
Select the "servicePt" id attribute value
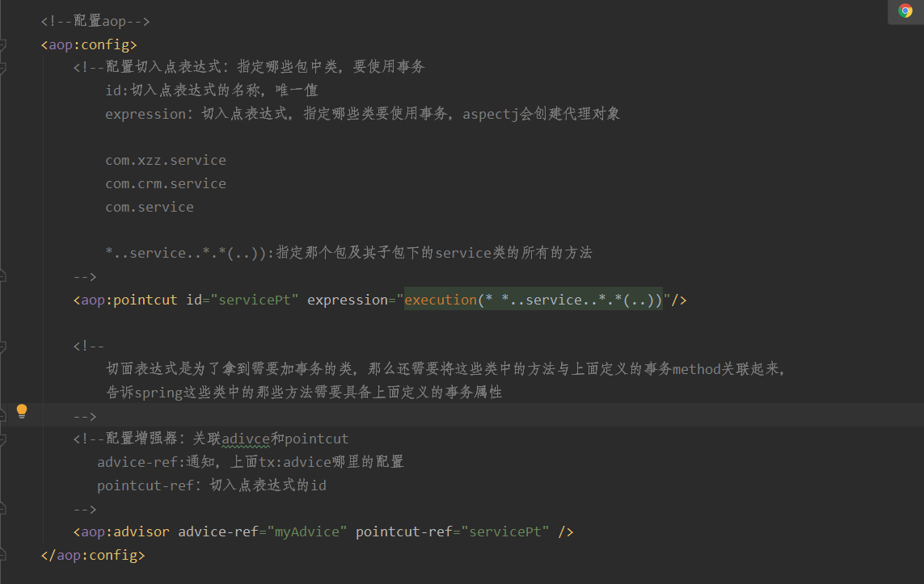255,300
